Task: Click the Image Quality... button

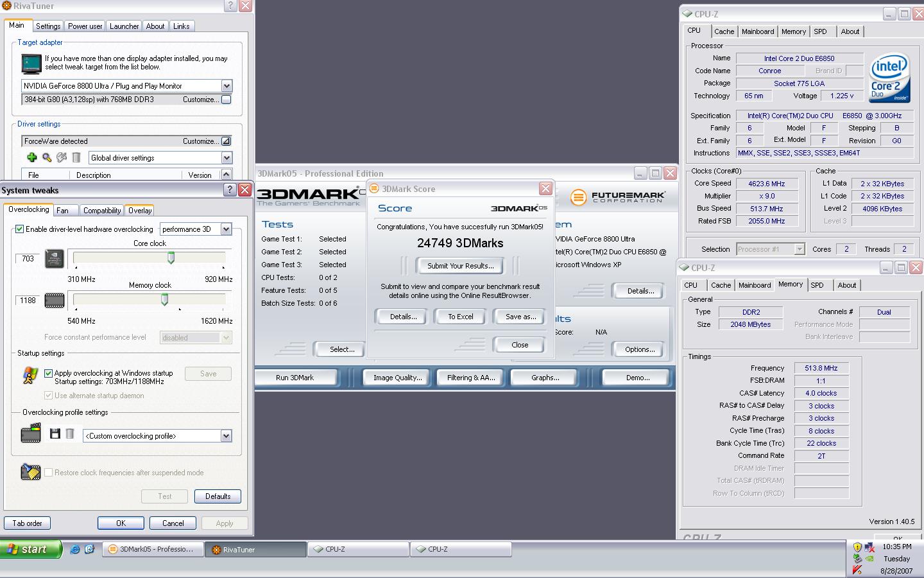Action: (398, 378)
